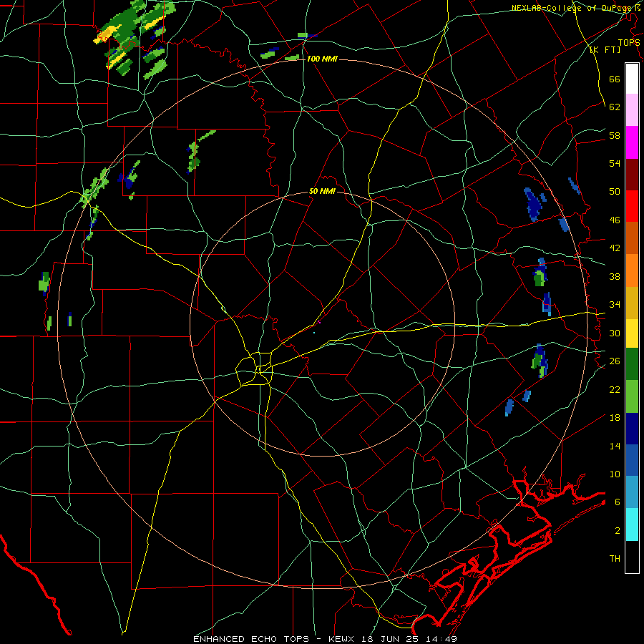Click the light blue legend swatch
This screenshot has width=644, height=644.
click(x=632, y=492)
